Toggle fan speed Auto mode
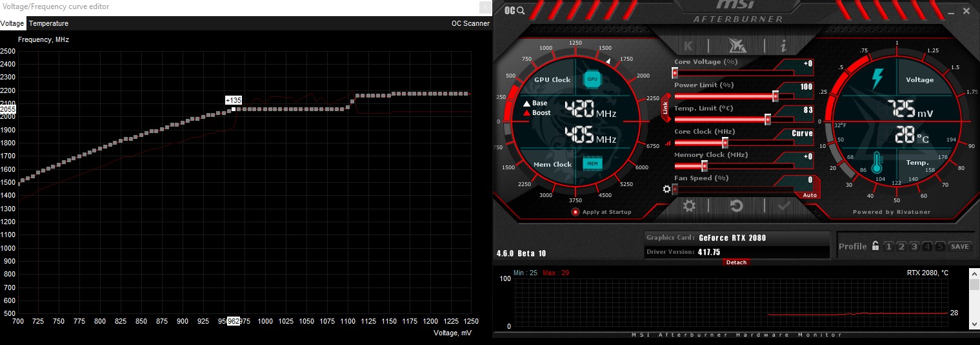980x345 pixels. tap(810, 195)
